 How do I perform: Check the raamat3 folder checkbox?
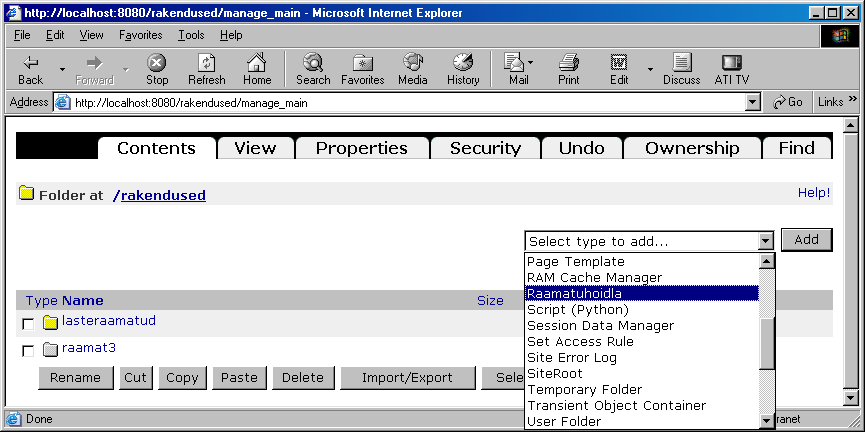(x=28, y=351)
